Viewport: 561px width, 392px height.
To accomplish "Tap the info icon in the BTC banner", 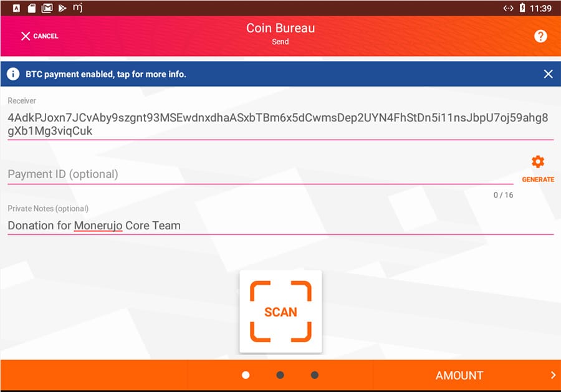I will 13,74.
